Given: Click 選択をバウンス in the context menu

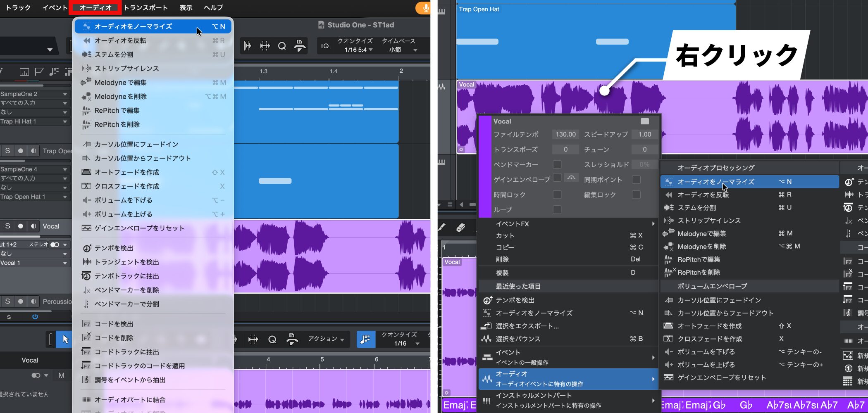Looking at the screenshot, I should coord(518,339).
